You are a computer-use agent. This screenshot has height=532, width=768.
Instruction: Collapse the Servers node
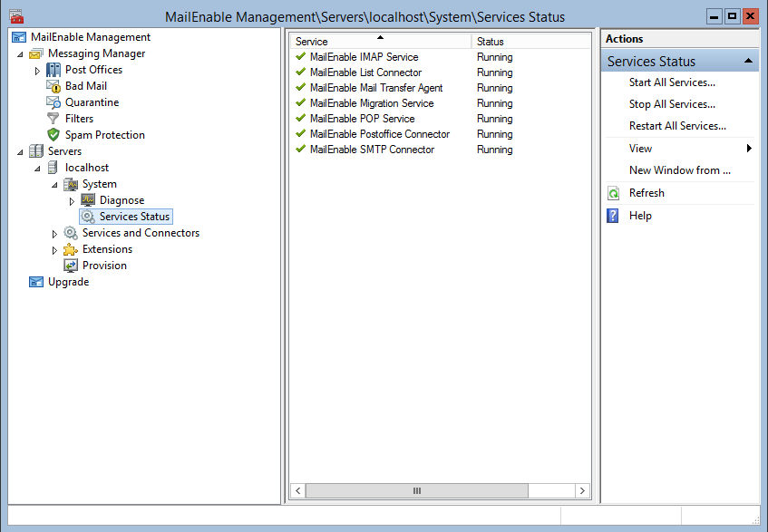click(x=20, y=152)
